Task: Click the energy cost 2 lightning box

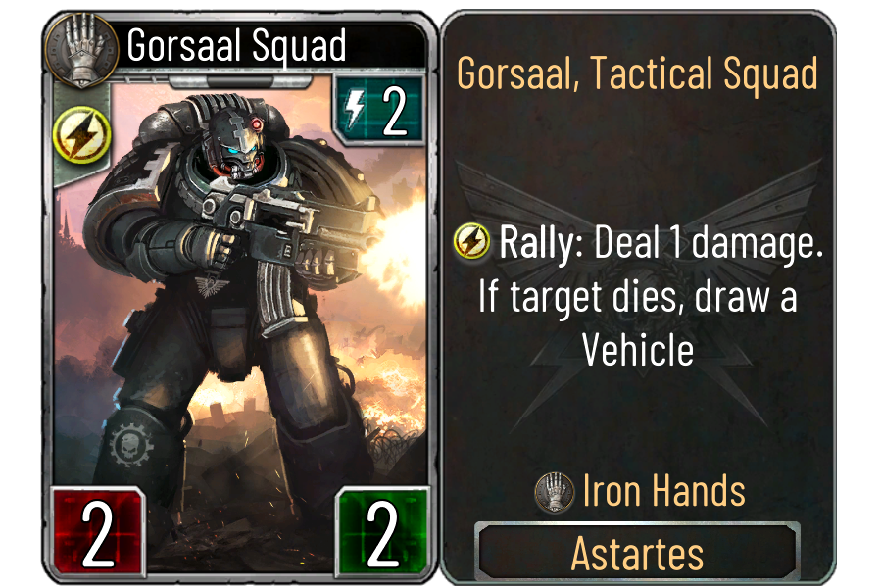Action: 379,111
